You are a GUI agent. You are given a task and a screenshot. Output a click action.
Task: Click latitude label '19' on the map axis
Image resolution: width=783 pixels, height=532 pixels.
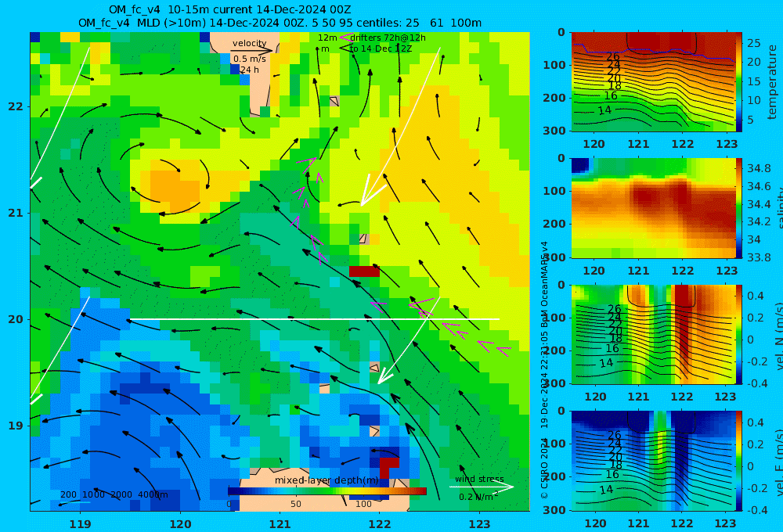(x=16, y=425)
